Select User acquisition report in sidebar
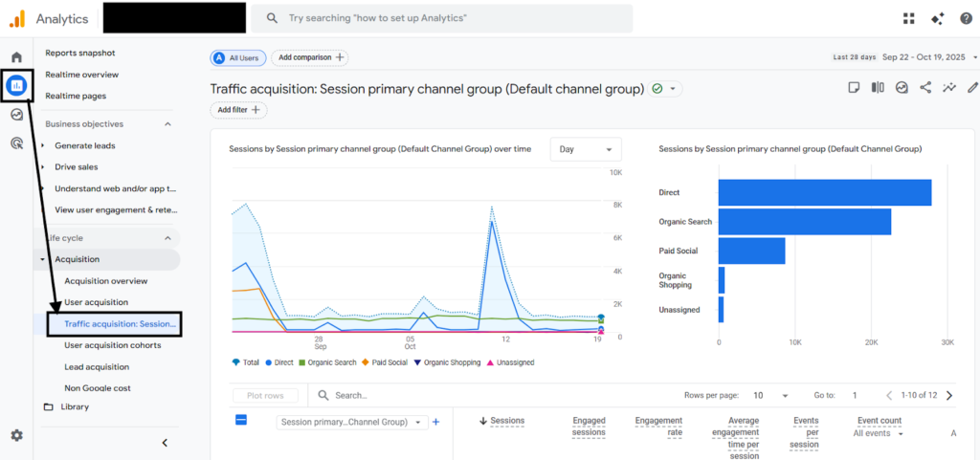Screen dimensions: 980x460 tap(97, 302)
